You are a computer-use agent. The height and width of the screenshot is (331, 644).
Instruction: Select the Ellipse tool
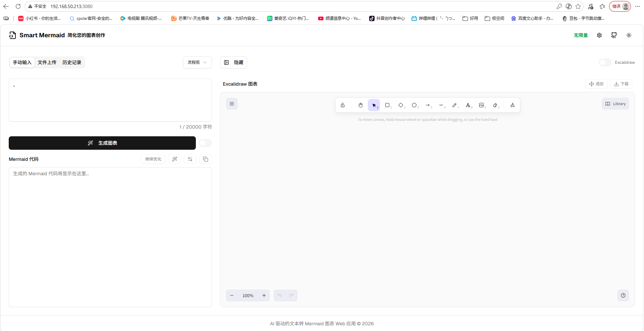click(414, 105)
